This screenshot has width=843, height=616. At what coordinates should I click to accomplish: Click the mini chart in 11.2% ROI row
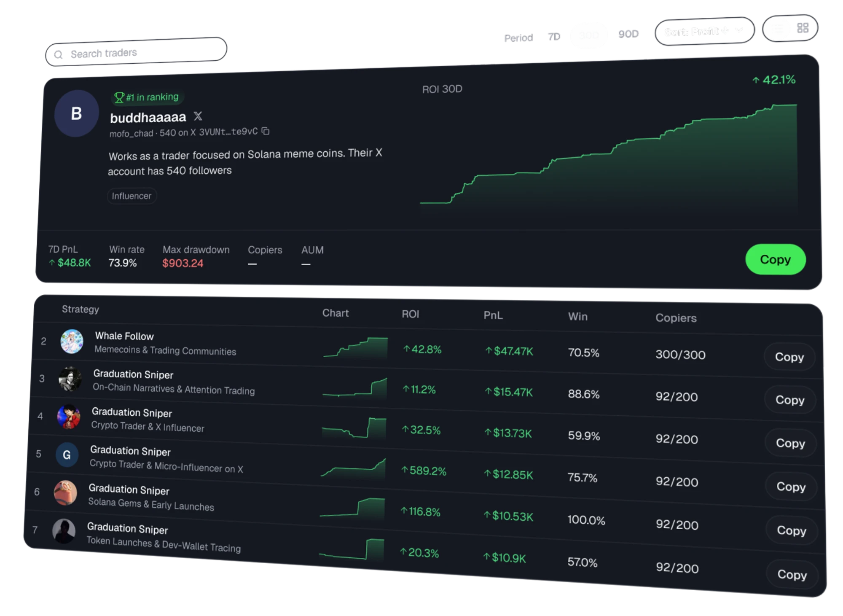[x=354, y=388]
